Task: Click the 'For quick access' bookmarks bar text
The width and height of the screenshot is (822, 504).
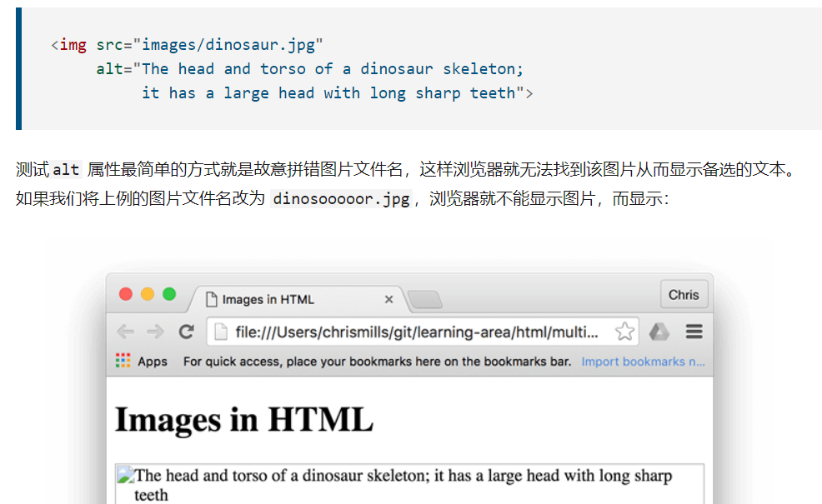Action: (x=377, y=362)
